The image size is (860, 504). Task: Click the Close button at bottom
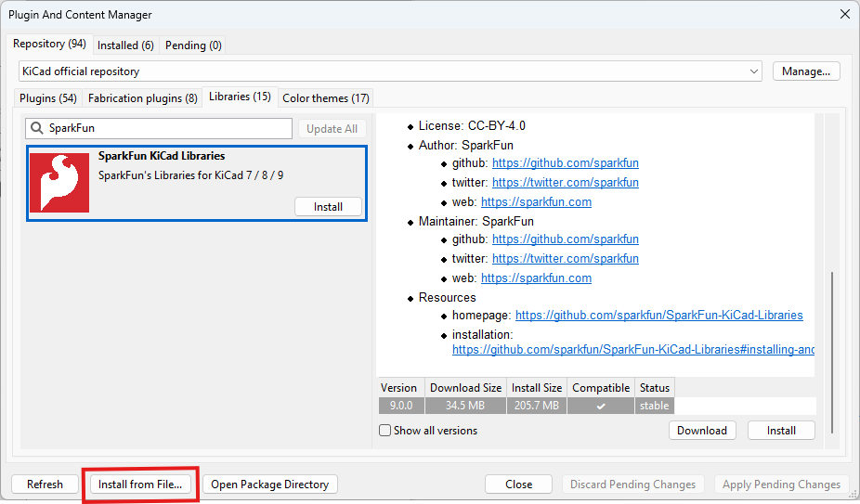coord(519,485)
